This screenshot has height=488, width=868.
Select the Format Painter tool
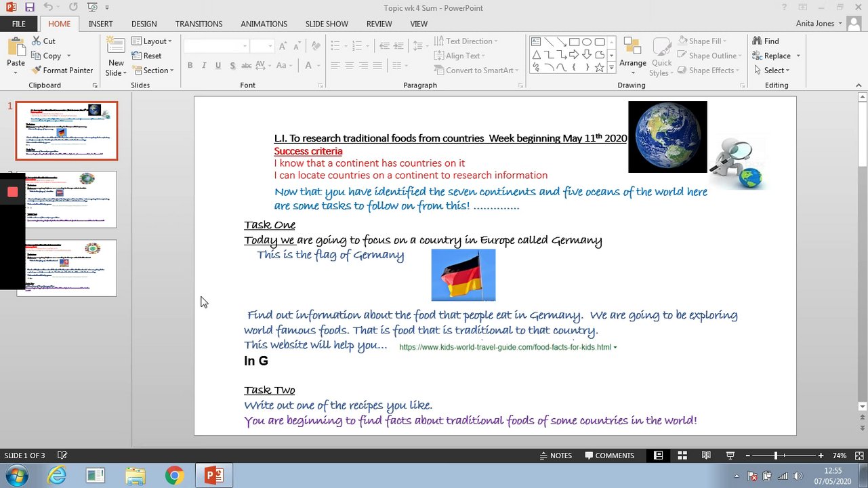[x=62, y=70]
